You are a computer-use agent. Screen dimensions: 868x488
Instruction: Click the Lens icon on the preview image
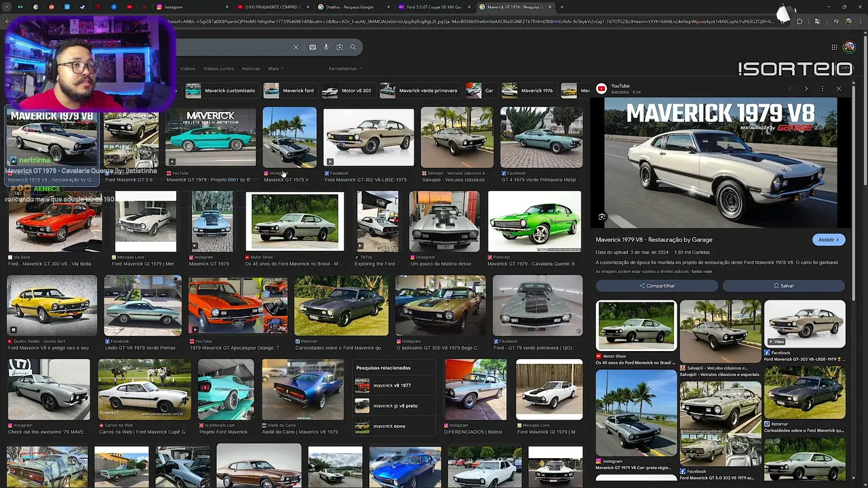601,217
